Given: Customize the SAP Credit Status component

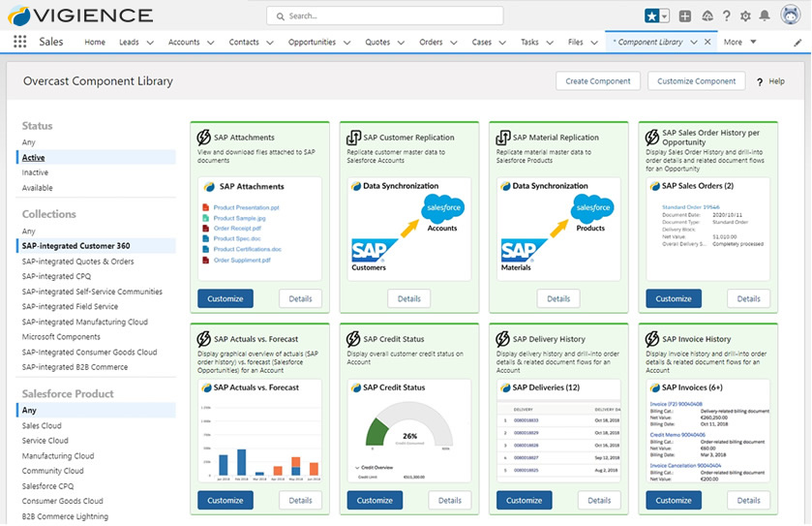Looking at the screenshot, I should pos(375,500).
